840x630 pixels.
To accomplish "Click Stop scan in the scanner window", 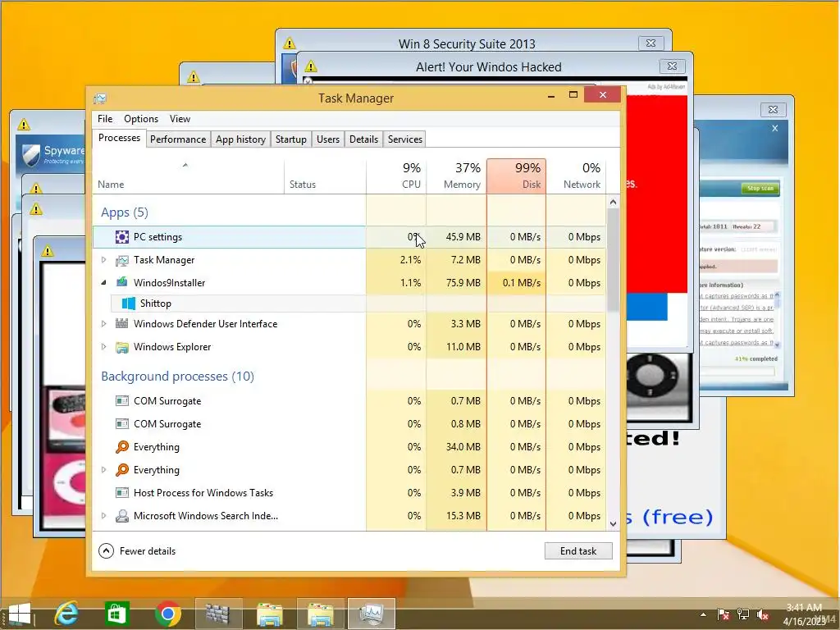I will point(760,188).
